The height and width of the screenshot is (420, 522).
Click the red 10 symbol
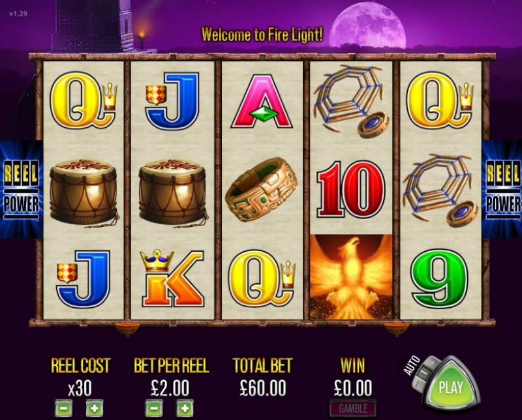[351, 189]
